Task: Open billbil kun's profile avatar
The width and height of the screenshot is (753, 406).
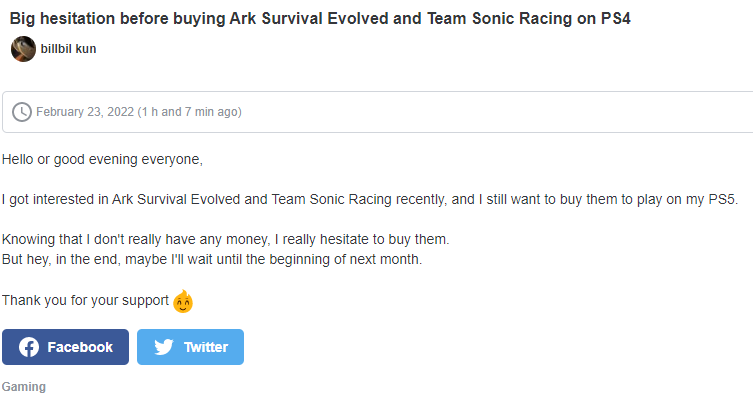Action: [23, 49]
